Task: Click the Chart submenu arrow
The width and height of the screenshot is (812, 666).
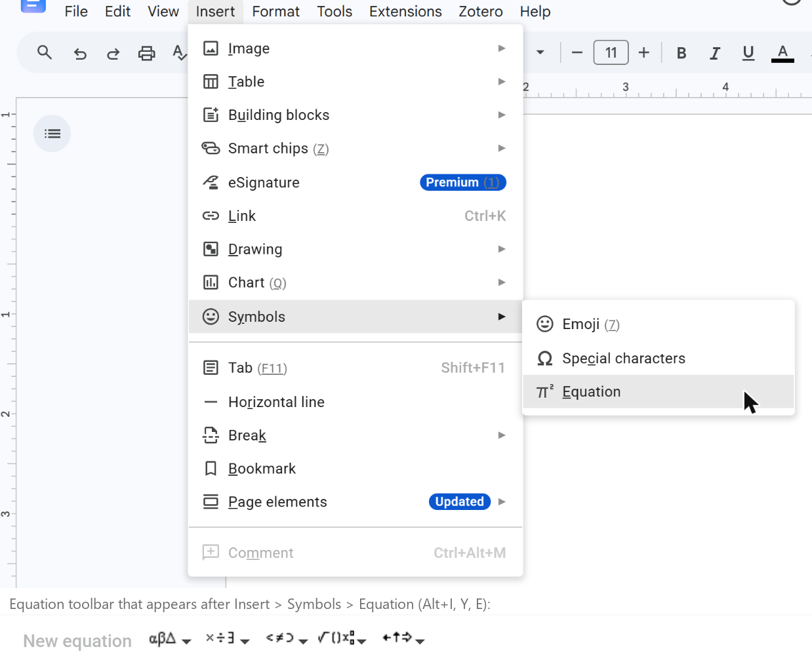Action: coord(502,283)
